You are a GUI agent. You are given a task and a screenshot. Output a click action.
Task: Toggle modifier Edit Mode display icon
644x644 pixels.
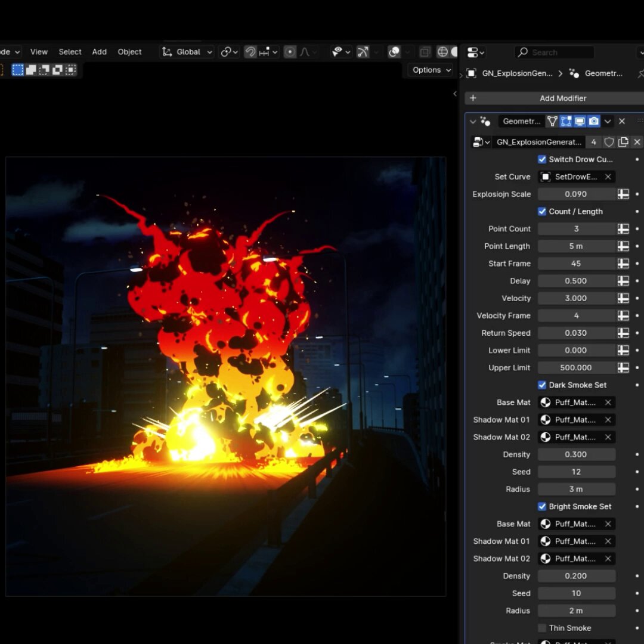coord(566,121)
